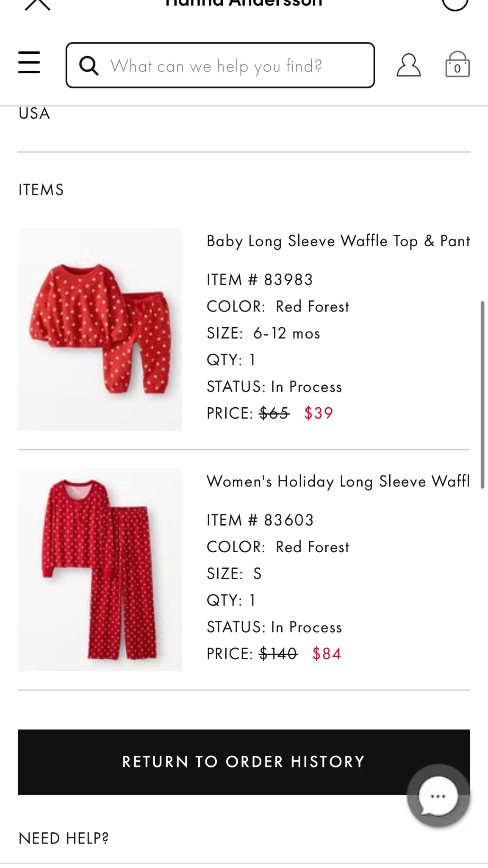The height and width of the screenshot is (868, 488).
Task: Expand the USA shipping details
Action: (x=33, y=112)
